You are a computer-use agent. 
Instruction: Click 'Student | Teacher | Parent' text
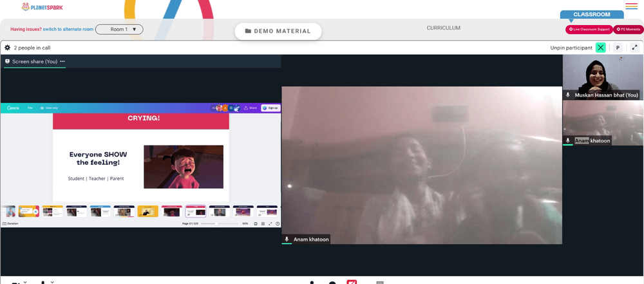tap(96, 179)
